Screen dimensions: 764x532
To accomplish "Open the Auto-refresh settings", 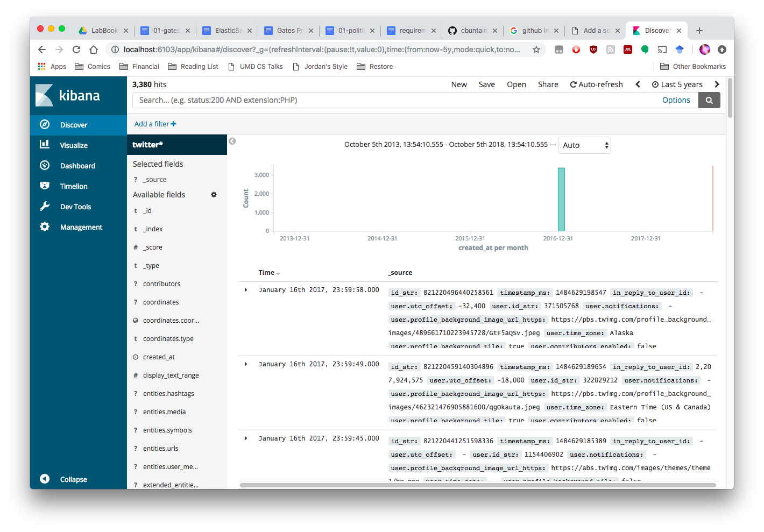I will click(x=596, y=84).
